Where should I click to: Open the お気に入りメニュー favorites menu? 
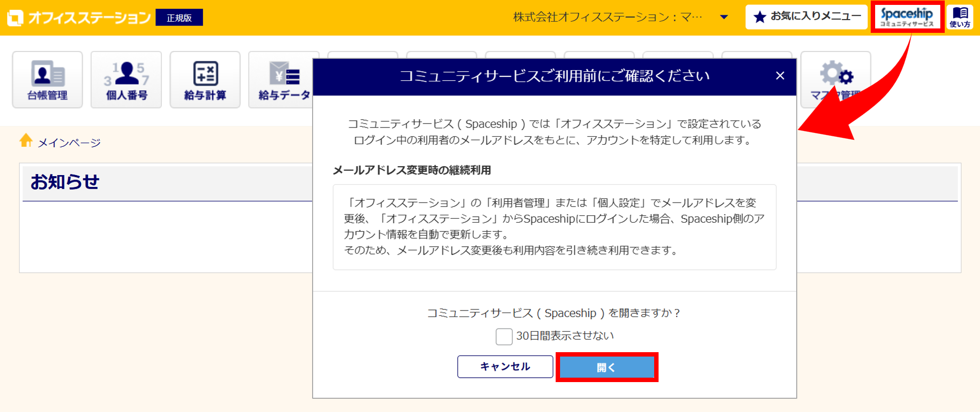807,17
